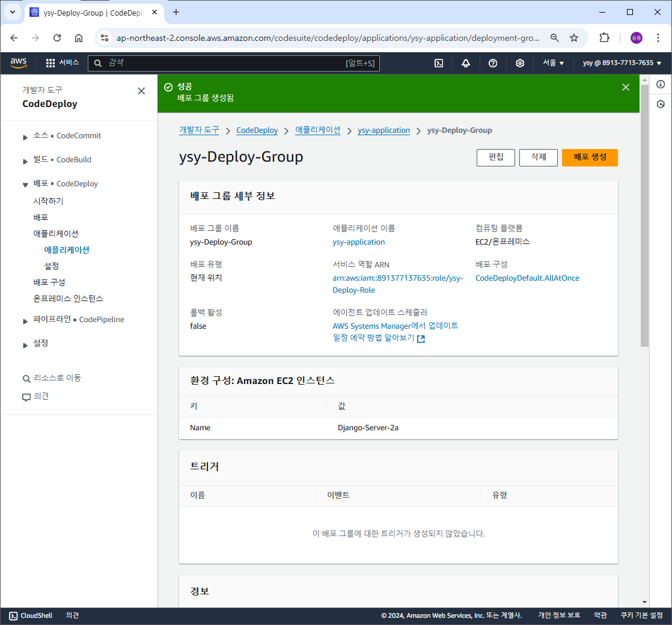Close the ysy-Deploy-Group browser tab

click(x=154, y=12)
